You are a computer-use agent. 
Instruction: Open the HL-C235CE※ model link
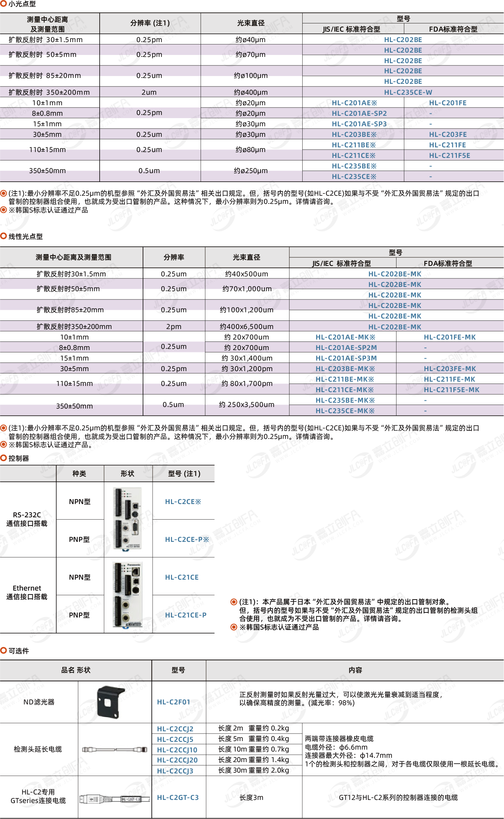click(354, 177)
